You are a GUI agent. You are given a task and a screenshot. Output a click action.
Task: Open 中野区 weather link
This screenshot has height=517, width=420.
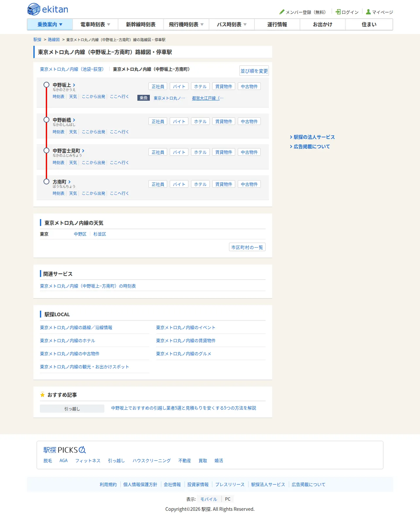pos(80,234)
